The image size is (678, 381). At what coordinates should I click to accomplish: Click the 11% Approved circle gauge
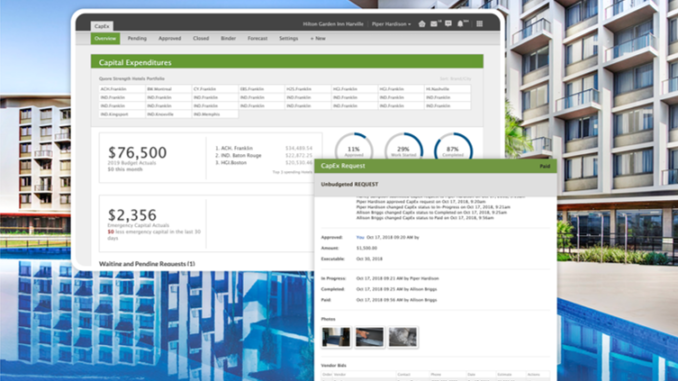[x=354, y=146]
